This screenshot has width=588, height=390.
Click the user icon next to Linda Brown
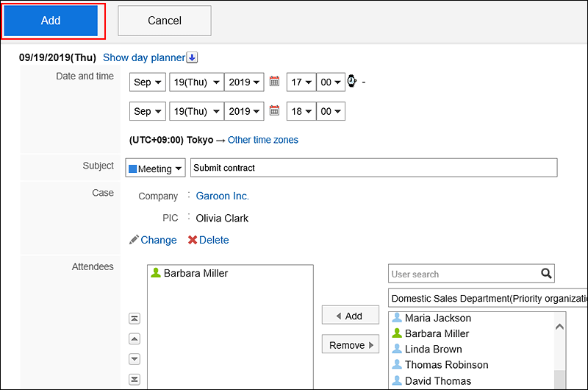(x=397, y=349)
